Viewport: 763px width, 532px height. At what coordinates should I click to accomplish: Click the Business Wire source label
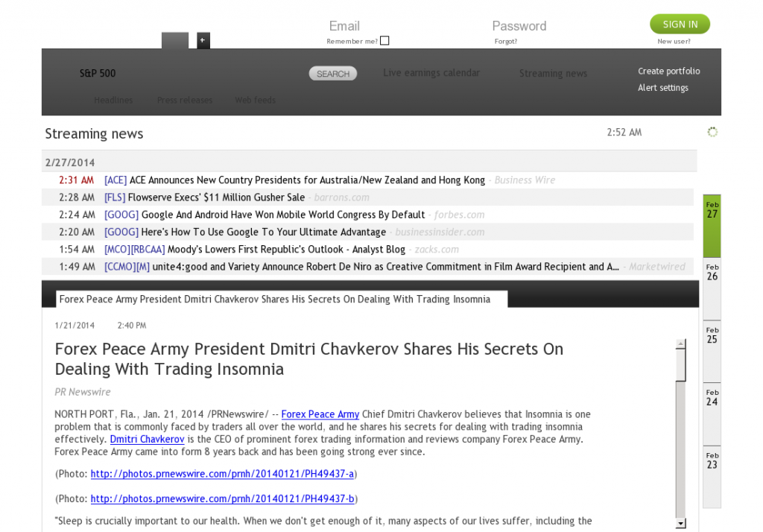tap(525, 180)
